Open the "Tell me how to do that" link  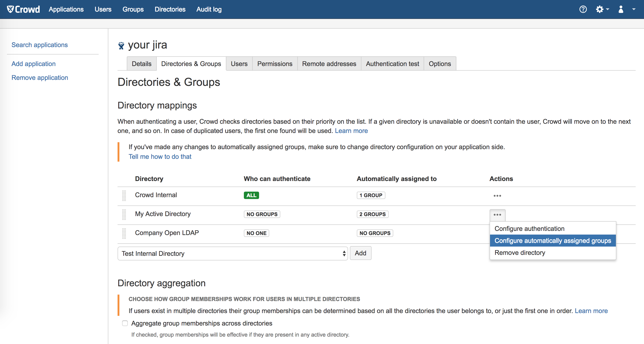[x=160, y=157]
